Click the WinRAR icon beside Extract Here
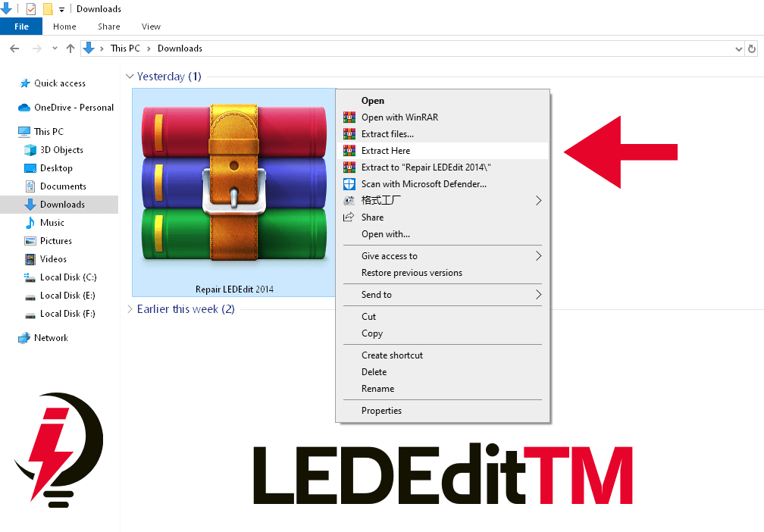This screenshot has width=764, height=532. [349, 151]
